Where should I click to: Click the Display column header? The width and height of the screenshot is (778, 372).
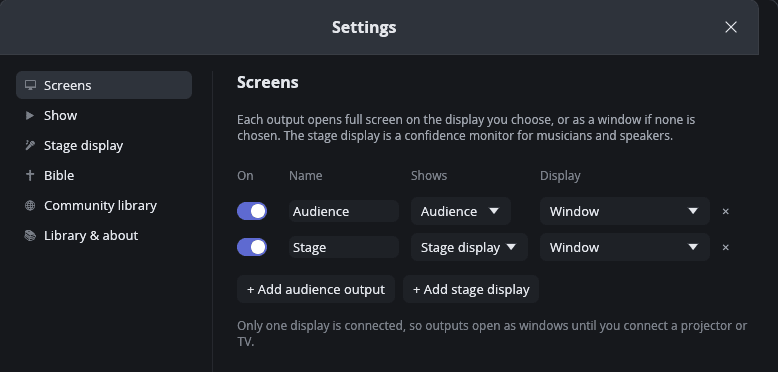pos(560,176)
